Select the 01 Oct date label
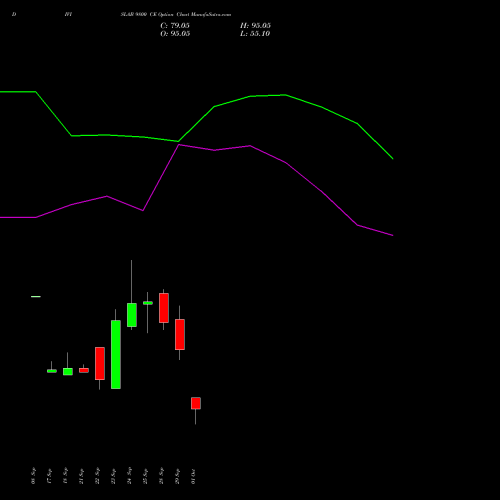This screenshot has height=500, width=500. pos(193,477)
